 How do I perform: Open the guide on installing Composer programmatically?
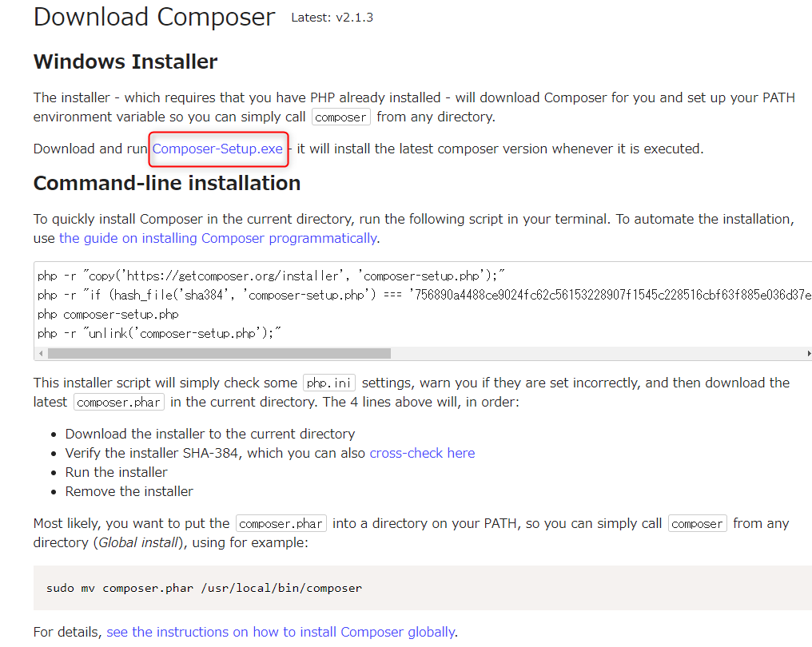click(218, 239)
